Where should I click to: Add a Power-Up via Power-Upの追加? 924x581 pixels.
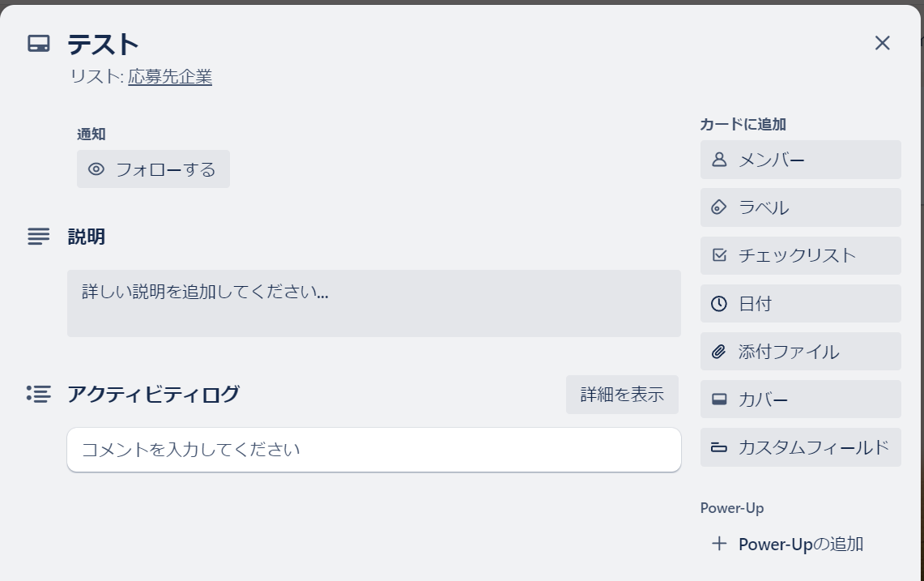[800, 544]
